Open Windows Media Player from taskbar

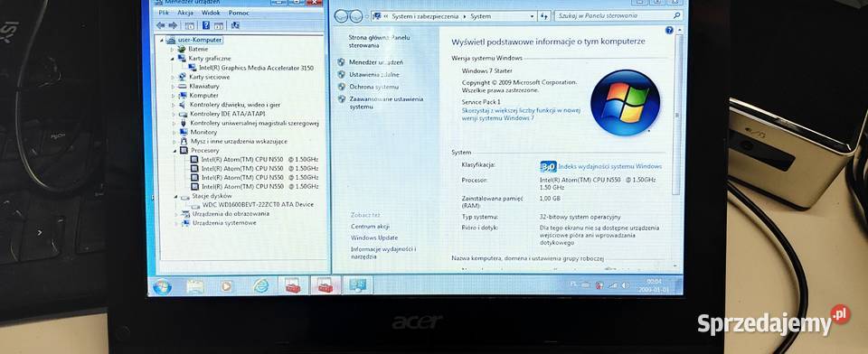pos(226,286)
